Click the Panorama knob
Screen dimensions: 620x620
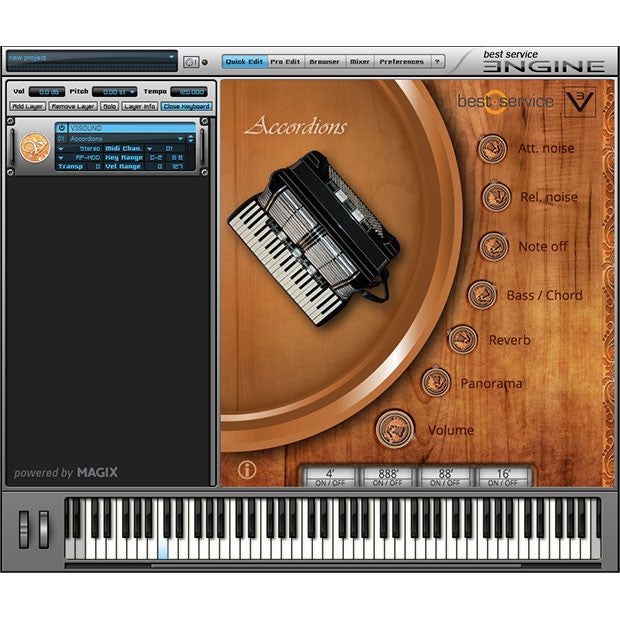(435, 382)
